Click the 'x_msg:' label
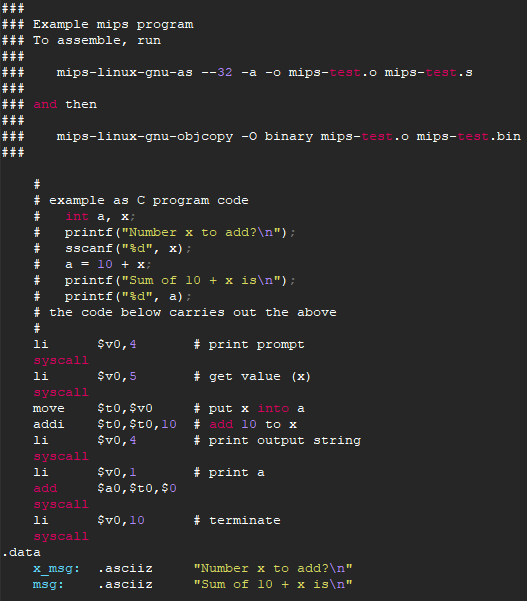 pos(56,568)
